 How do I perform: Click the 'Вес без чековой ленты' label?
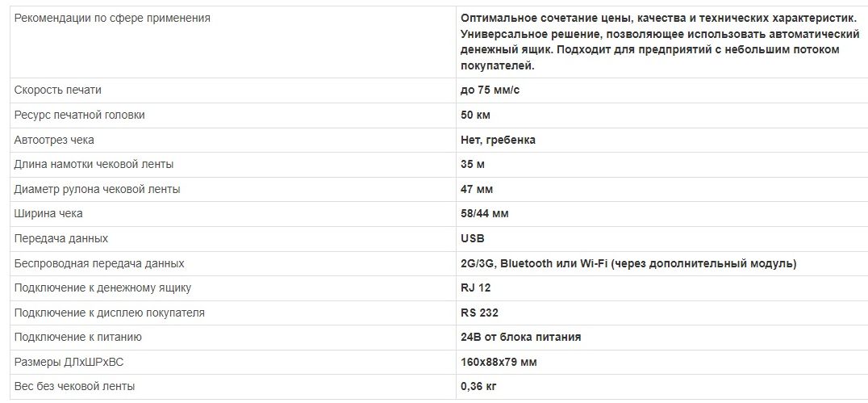tap(74, 387)
